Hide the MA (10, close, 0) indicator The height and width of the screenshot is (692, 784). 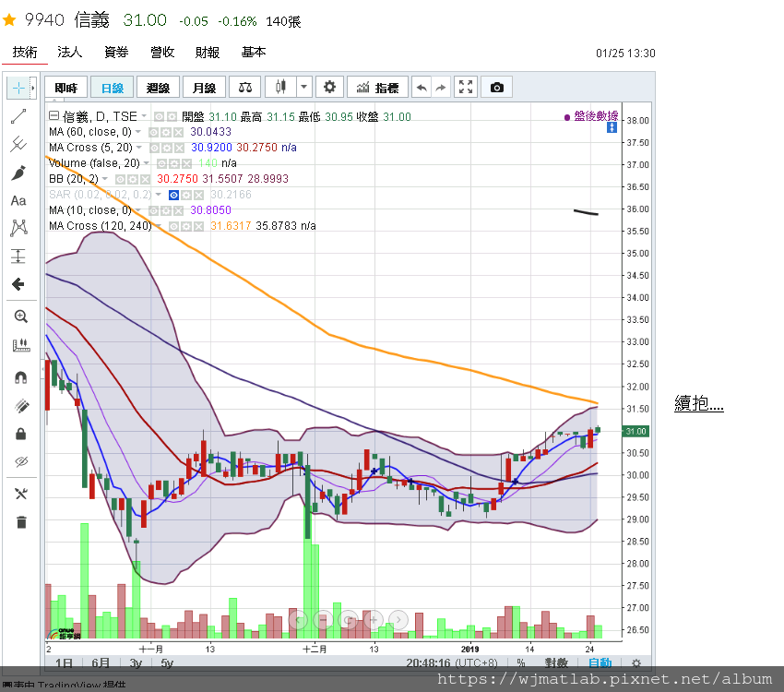click(155, 211)
